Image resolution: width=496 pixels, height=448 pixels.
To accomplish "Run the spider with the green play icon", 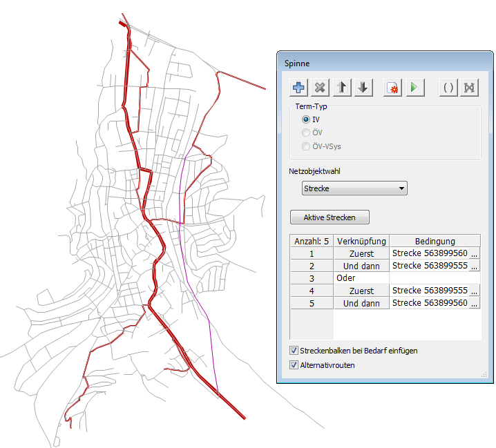I will point(414,88).
